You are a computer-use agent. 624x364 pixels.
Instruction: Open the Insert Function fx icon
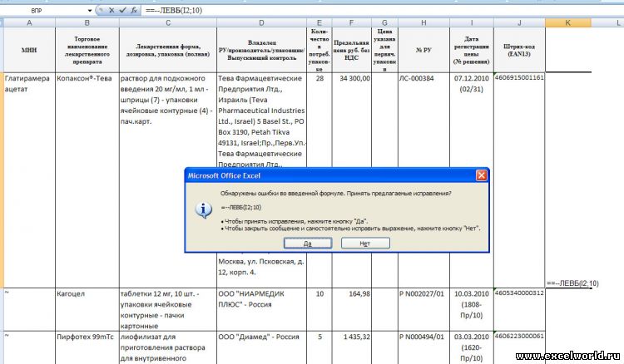(134, 10)
